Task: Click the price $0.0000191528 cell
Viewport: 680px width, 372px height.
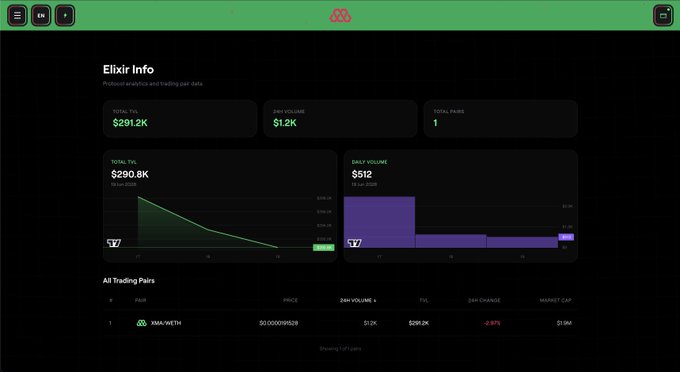Action: pyautogui.click(x=278, y=323)
